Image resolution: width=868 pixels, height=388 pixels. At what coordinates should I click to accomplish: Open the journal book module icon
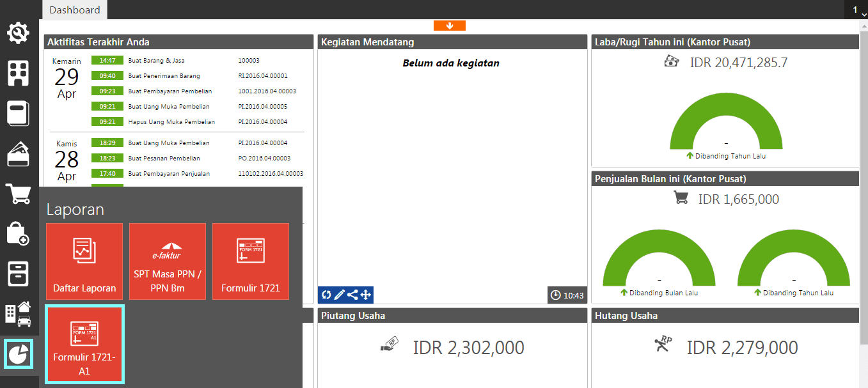[x=18, y=114]
